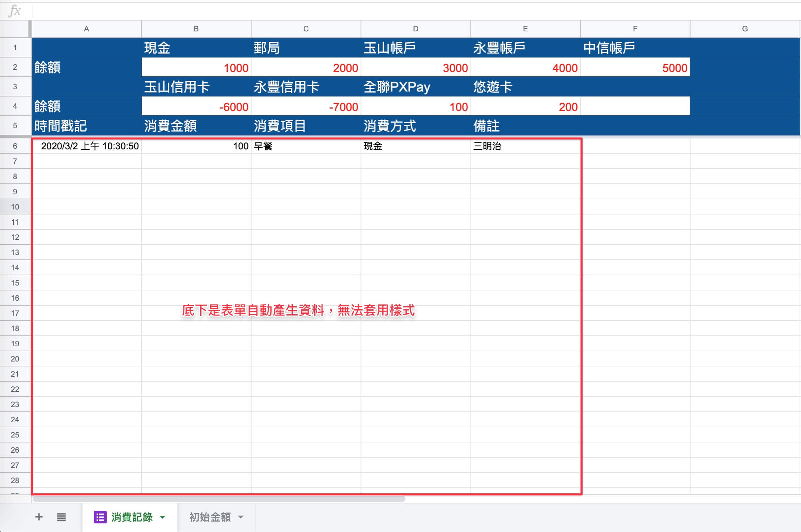The height and width of the screenshot is (532, 801).
Task: Switch to the 初始金額 sheet tab
Action: tap(210, 517)
